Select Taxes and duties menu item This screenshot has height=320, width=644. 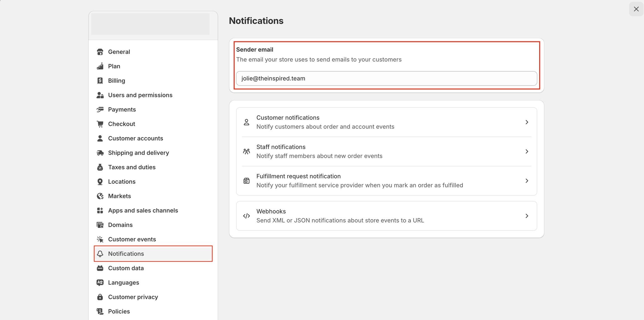coord(132,167)
